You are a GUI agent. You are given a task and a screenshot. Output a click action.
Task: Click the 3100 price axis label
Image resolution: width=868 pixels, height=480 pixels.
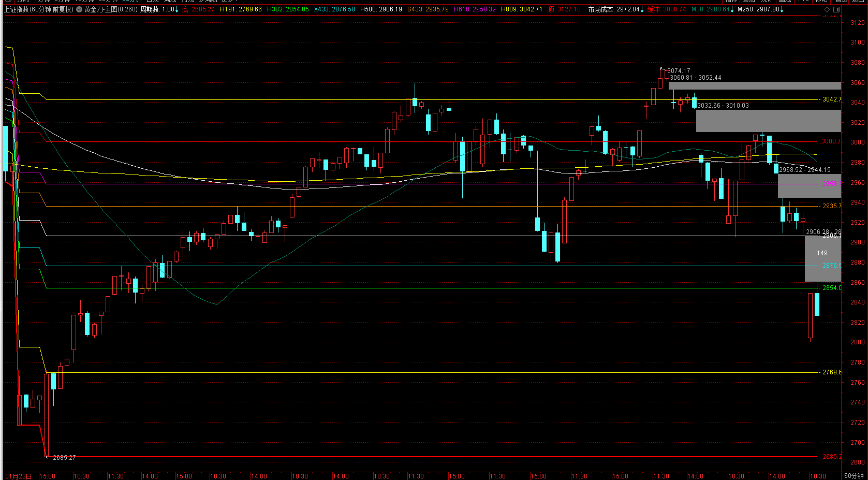[857, 42]
